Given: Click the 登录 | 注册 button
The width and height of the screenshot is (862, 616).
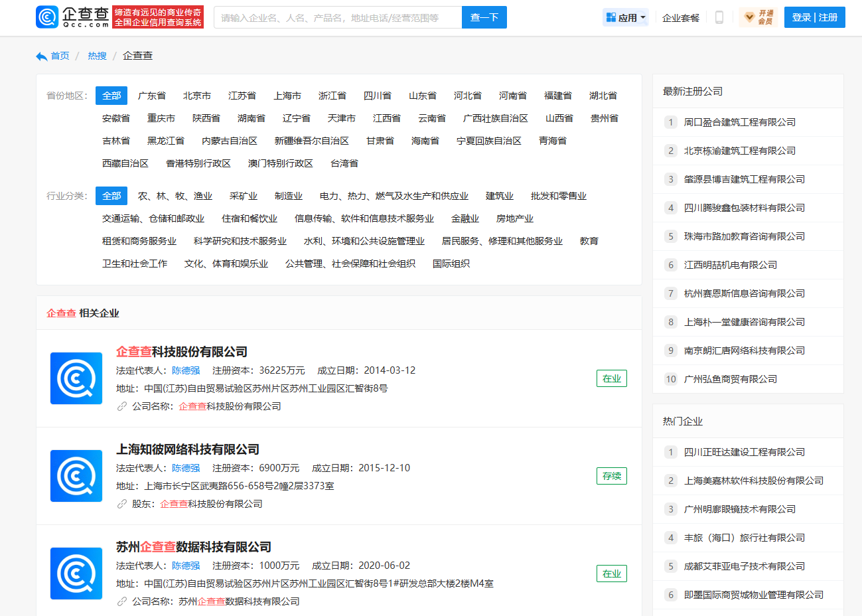Looking at the screenshot, I should point(814,17).
